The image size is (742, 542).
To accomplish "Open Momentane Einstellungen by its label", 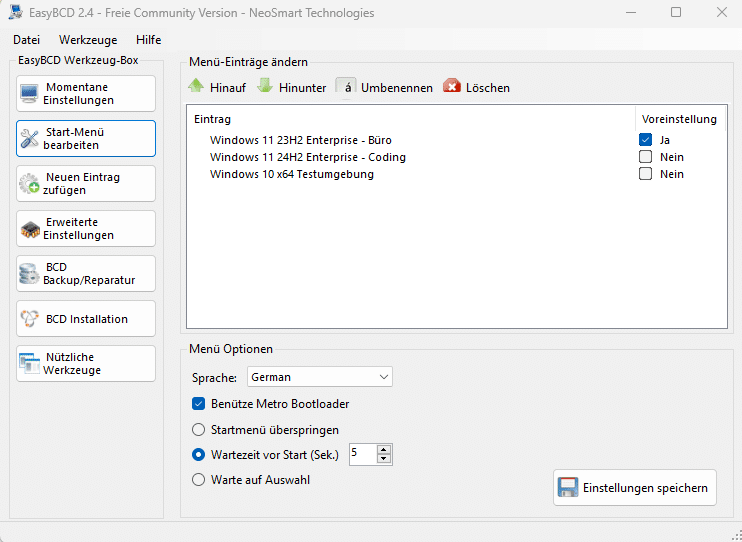I will coord(78,94).
